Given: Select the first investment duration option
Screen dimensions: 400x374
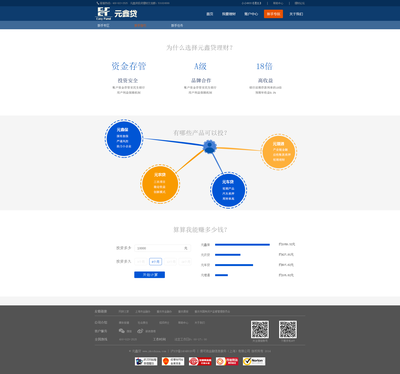Looking at the screenshot, I should (141, 262).
